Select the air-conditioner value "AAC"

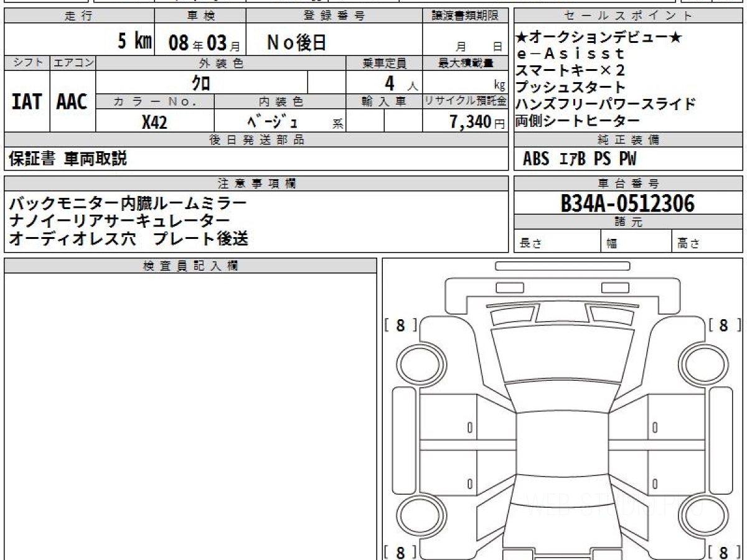[x=72, y=101]
